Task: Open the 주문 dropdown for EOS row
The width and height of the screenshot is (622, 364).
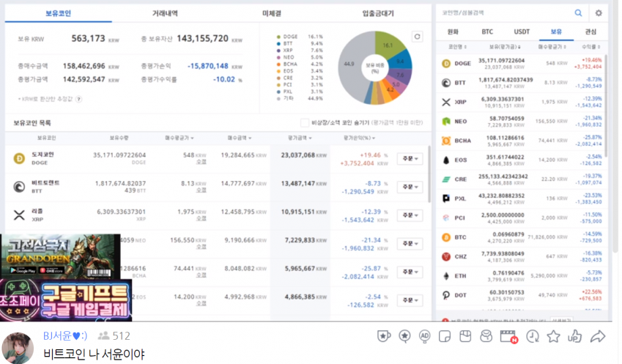Action: coord(410,300)
